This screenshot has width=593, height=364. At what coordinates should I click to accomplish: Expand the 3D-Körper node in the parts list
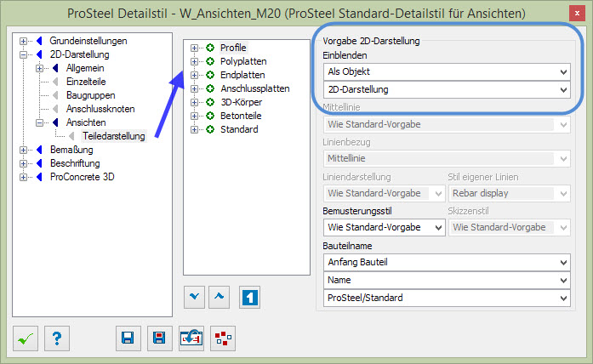pyautogui.click(x=194, y=102)
